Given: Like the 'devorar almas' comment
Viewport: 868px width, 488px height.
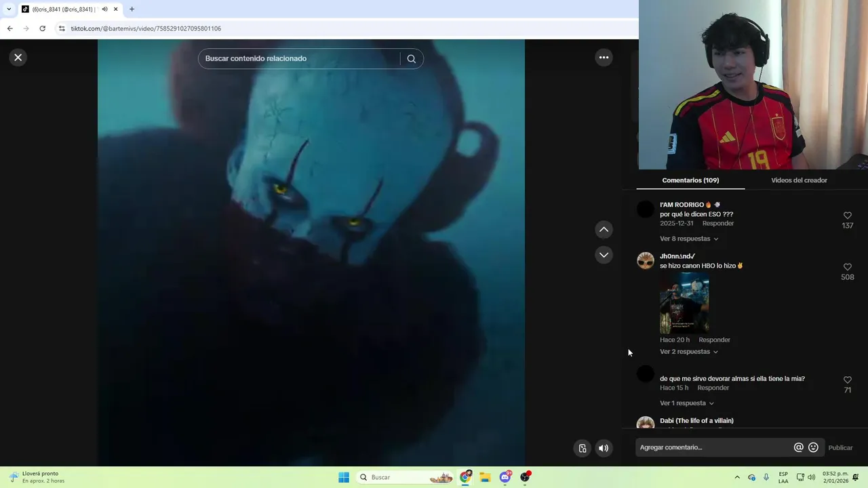Looking at the screenshot, I should [847, 380].
